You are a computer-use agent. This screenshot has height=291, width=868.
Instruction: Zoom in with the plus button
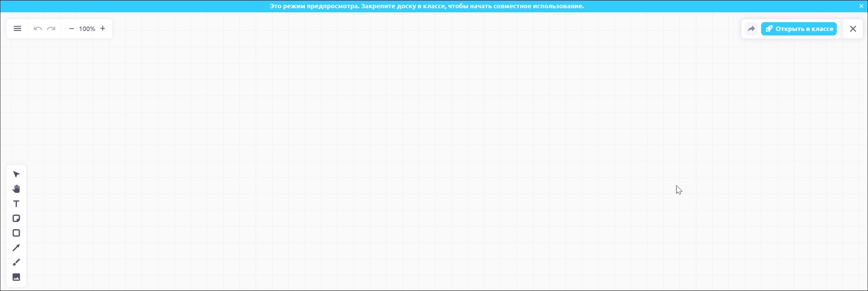[103, 29]
